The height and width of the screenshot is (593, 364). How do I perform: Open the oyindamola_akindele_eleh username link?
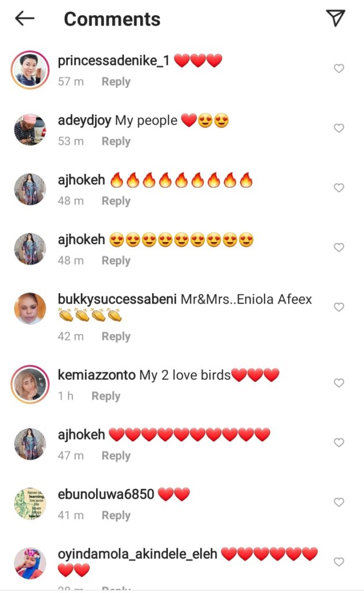pyautogui.click(x=137, y=554)
